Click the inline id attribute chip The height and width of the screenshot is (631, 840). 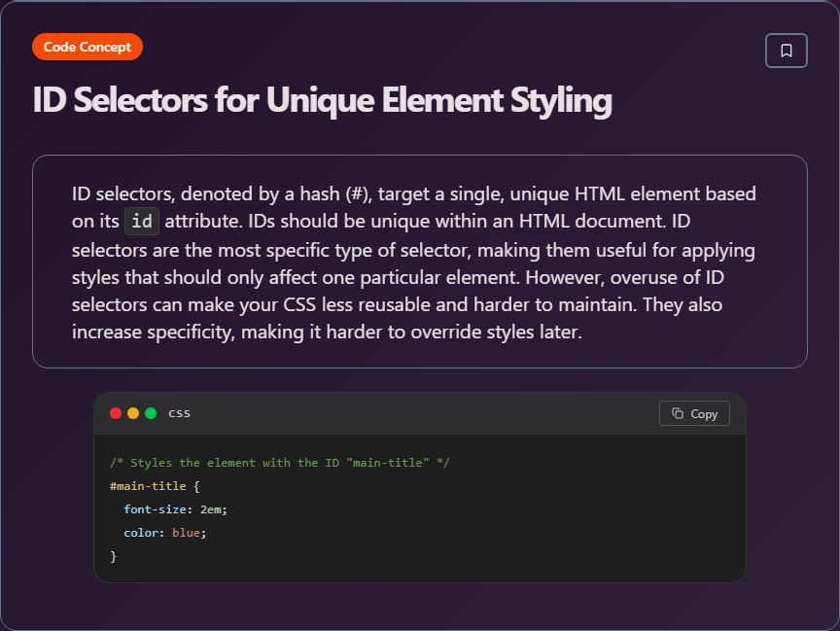coord(141,221)
